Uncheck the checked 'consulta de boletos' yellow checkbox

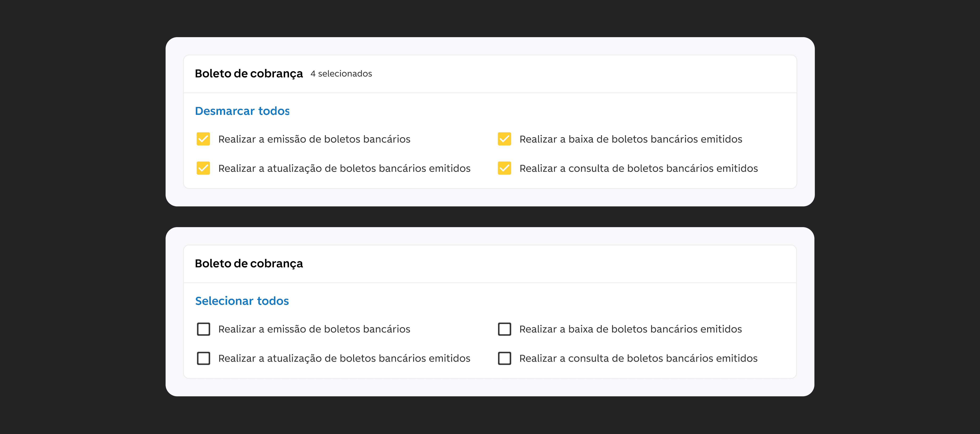[x=504, y=168]
